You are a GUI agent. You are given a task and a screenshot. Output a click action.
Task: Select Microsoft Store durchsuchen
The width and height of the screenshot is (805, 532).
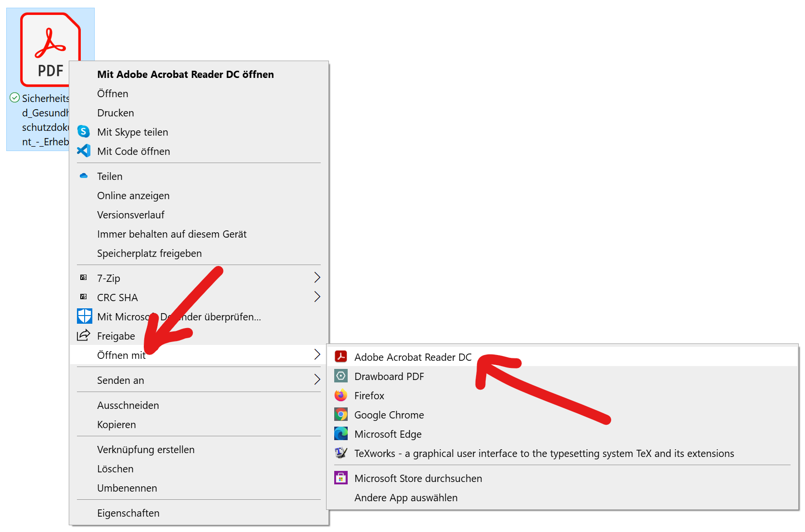(x=562, y=478)
